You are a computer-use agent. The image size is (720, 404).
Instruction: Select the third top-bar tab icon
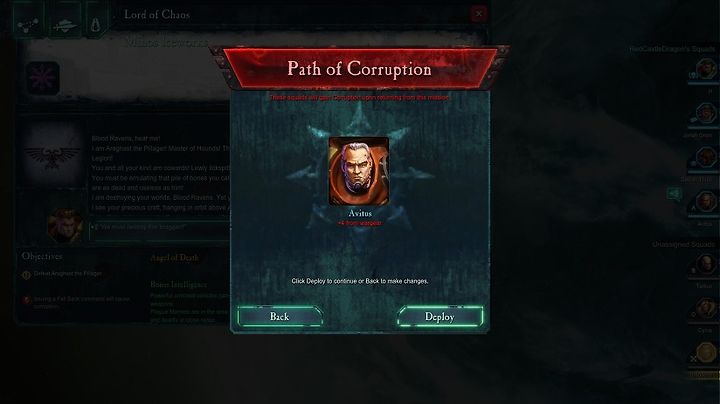tap(96, 23)
